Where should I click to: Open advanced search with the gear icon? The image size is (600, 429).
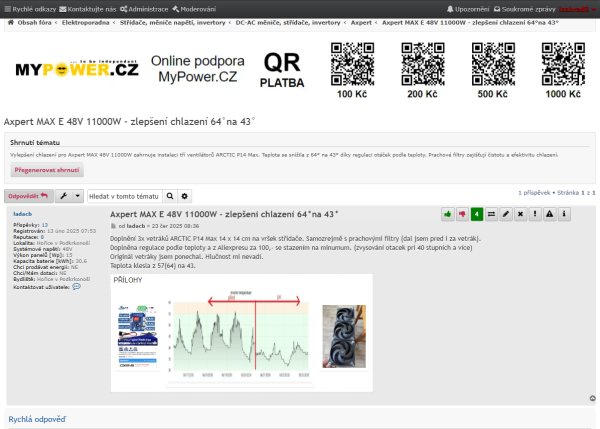[184, 195]
